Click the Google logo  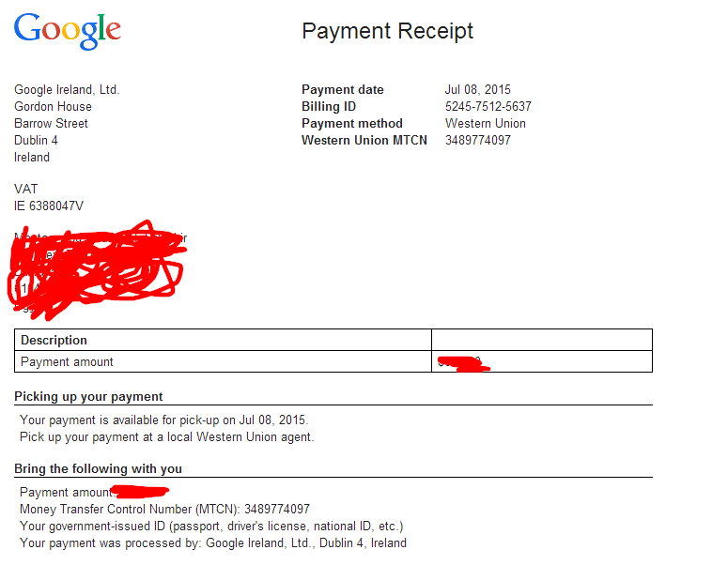(x=68, y=31)
